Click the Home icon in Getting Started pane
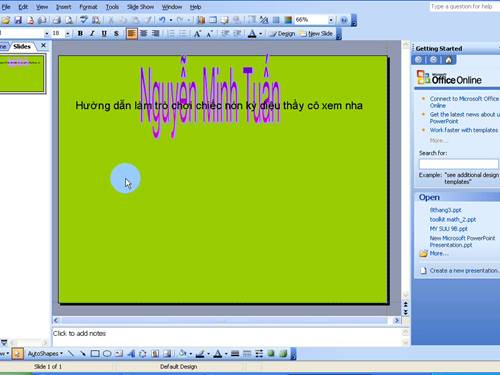500x375 pixels. 449,60
